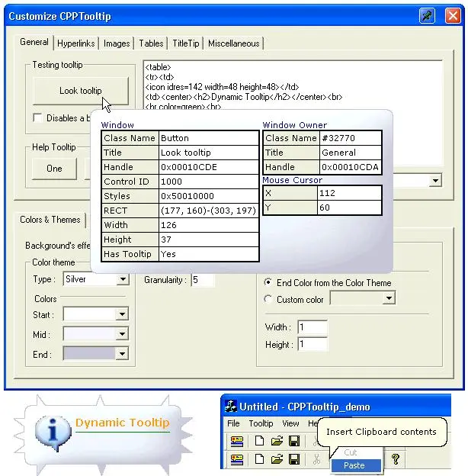This screenshot has height=476, width=468.
Task: Click the blue info bubble icon beside Dynamic Tooltip
Action: [53, 433]
